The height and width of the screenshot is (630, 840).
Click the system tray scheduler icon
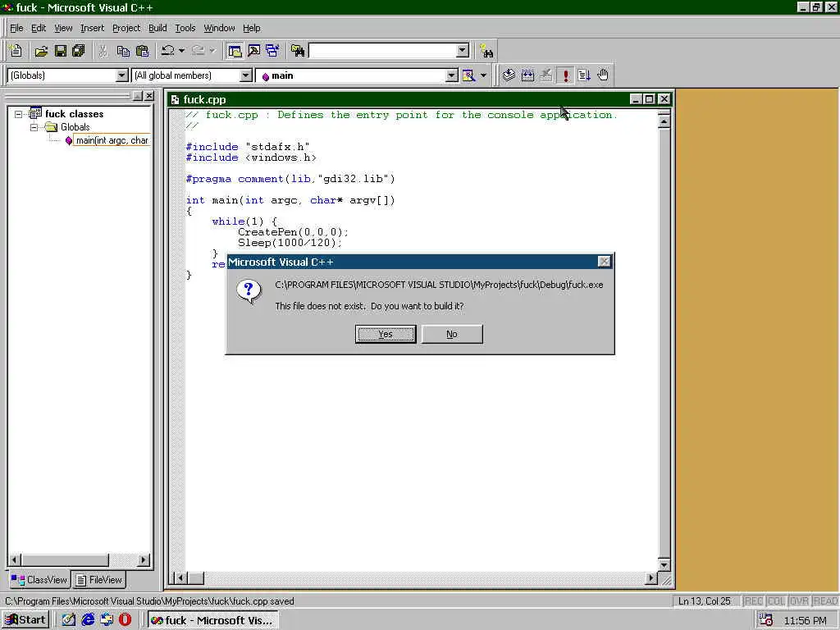coord(766,620)
